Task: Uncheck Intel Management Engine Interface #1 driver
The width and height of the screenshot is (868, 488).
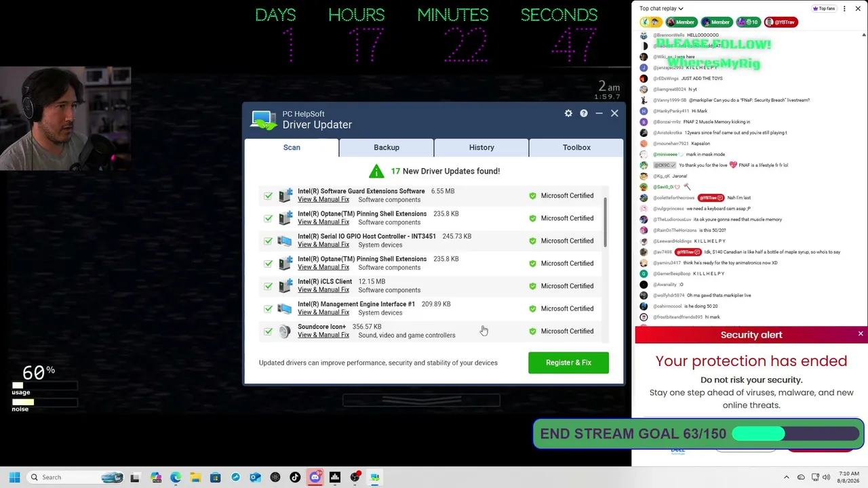Action: point(269,308)
